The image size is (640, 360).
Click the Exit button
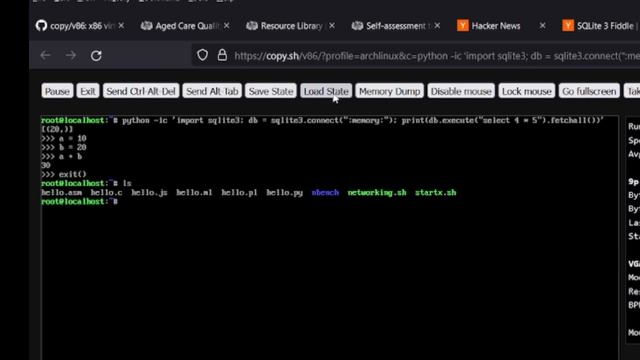88,91
